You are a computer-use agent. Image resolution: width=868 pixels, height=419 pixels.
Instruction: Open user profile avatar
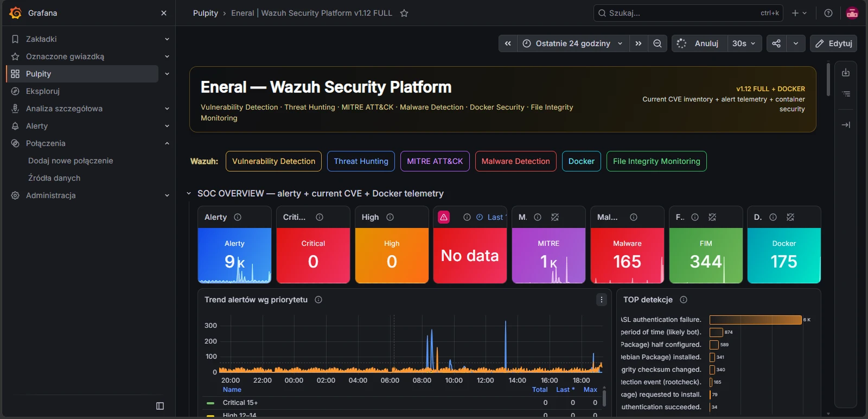pos(852,13)
